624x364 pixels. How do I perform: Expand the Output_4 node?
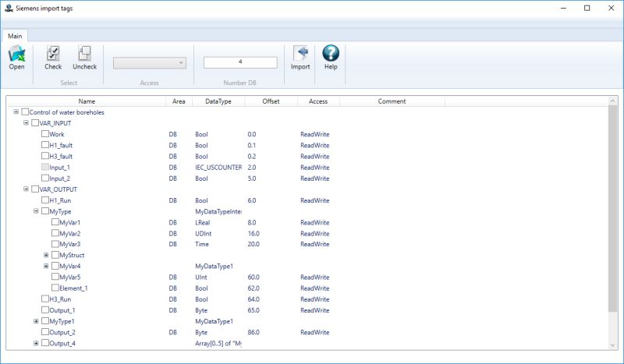(36, 343)
